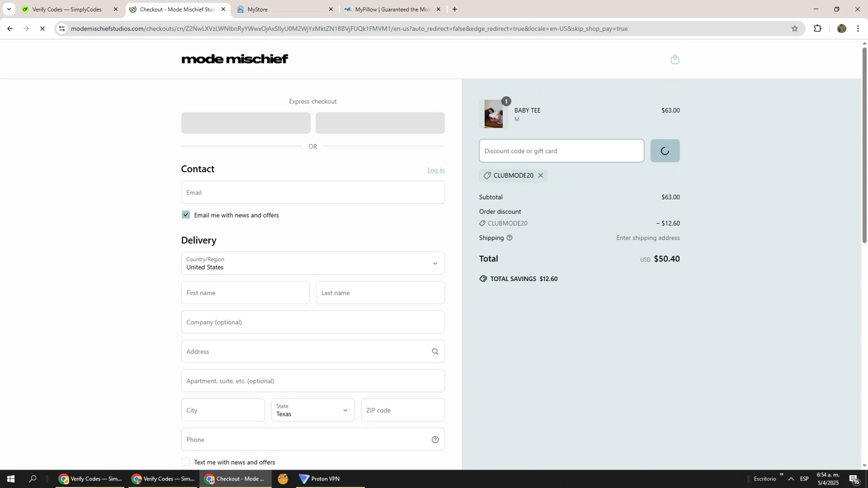The image size is (868, 488).
Task: Focus the Discount code or gift card field
Action: point(561,151)
